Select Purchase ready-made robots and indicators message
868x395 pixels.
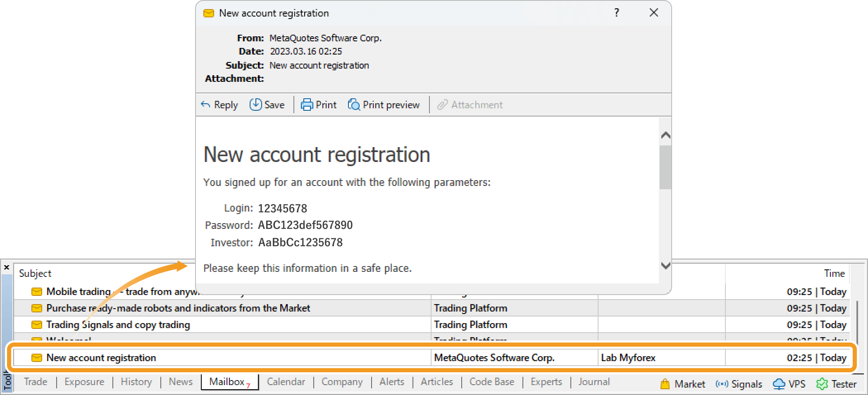[178, 308]
